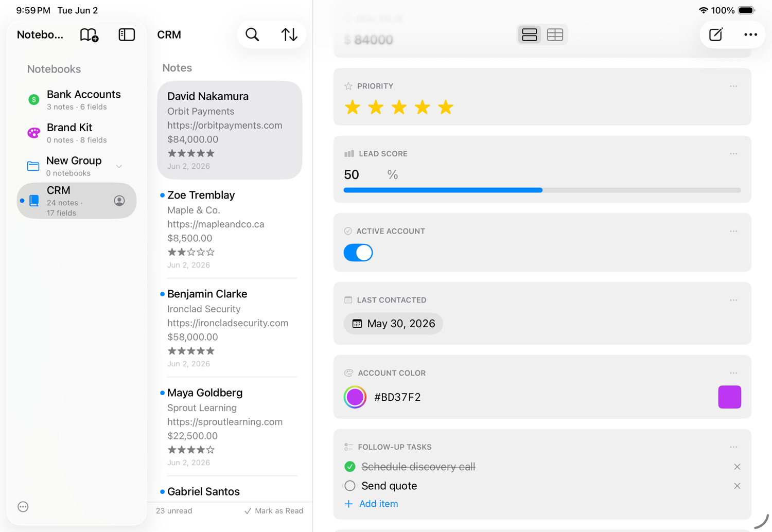772x532 pixels.
Task: Edit hex color #BD37F2 field
Action: 397,397
